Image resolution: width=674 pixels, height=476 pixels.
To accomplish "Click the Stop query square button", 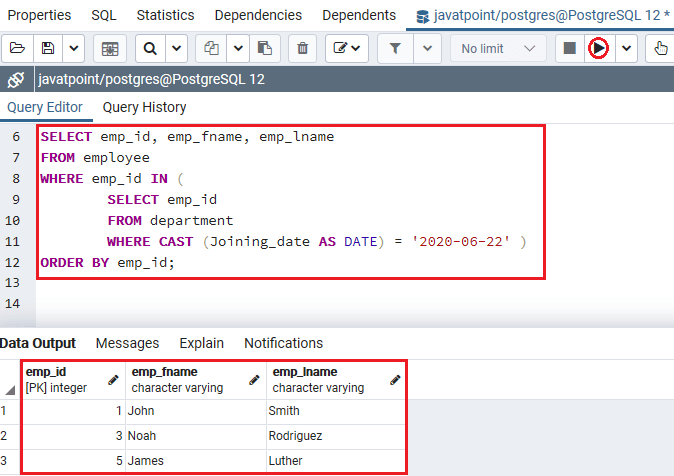I will pos(569,48).
